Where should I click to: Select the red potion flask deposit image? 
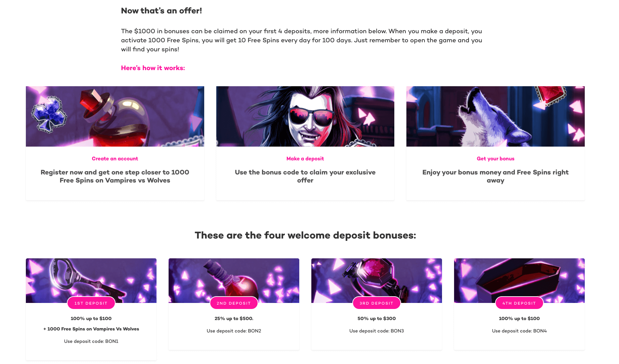click(x=234, y=280)
